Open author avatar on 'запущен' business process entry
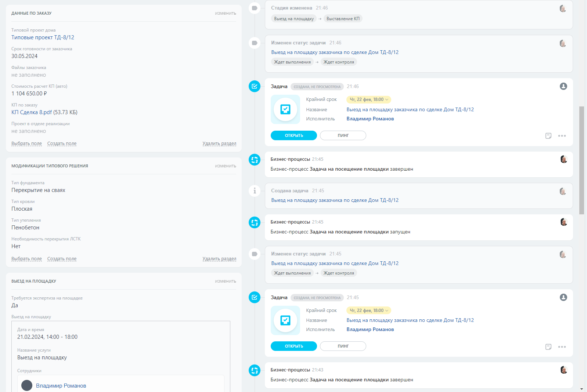The height and width of the screenshot is (392, 587). point(564,222)
